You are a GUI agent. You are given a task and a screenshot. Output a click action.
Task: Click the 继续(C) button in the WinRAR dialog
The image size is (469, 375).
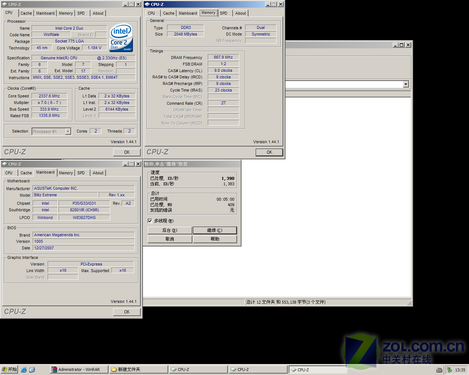215,230
